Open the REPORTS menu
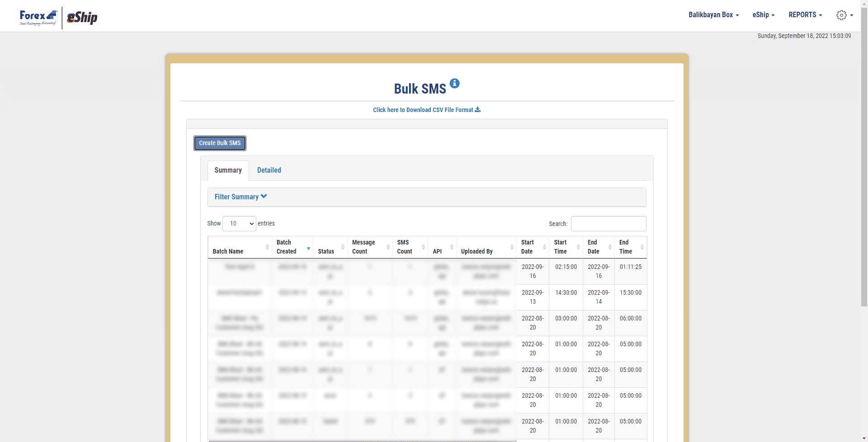Screen dimensions: 868x442 [805, 15]
